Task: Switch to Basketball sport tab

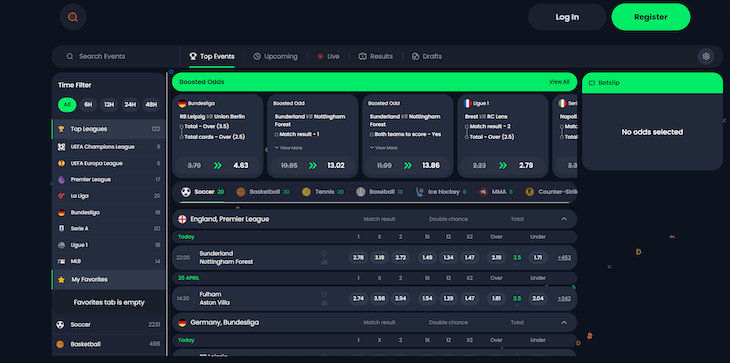Action: (263, 192)
